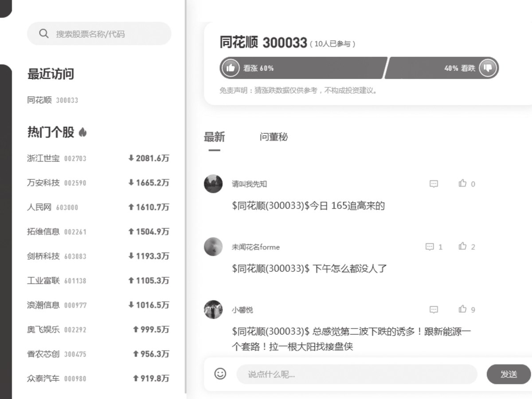Image resolution: width=532 pixels, height=399 pixels.
Task: Like 未闻花名forme's post with thumbs-up
Action: [x=463, y=246]
